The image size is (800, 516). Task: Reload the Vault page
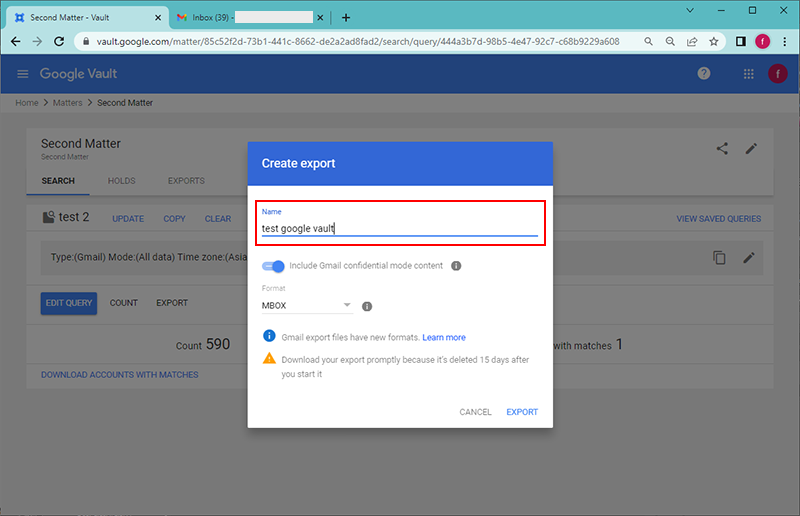pos(59,41)
